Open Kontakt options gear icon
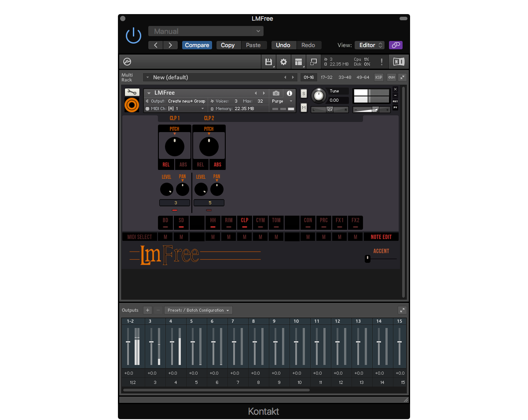528x420 pixels. click(284, 62)
